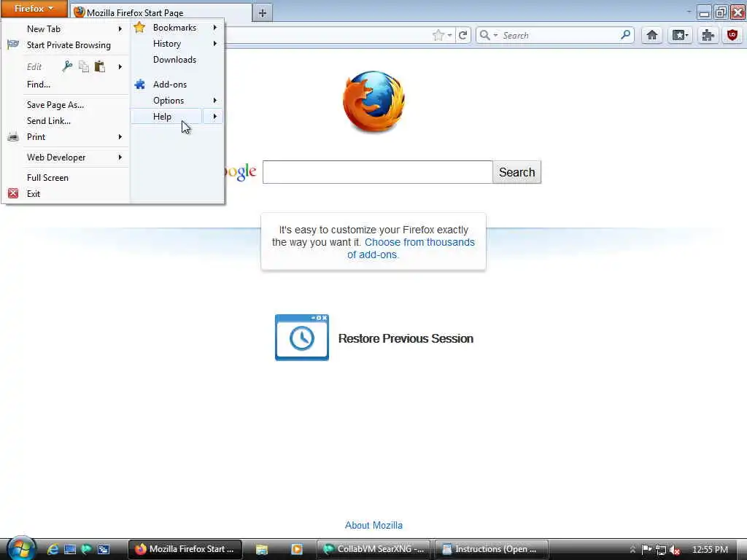Open Add-ons from the menu
747x560 pixels.
coord(169,85)
